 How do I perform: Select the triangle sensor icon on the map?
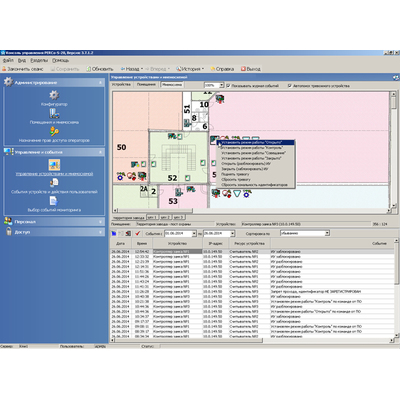237,193
